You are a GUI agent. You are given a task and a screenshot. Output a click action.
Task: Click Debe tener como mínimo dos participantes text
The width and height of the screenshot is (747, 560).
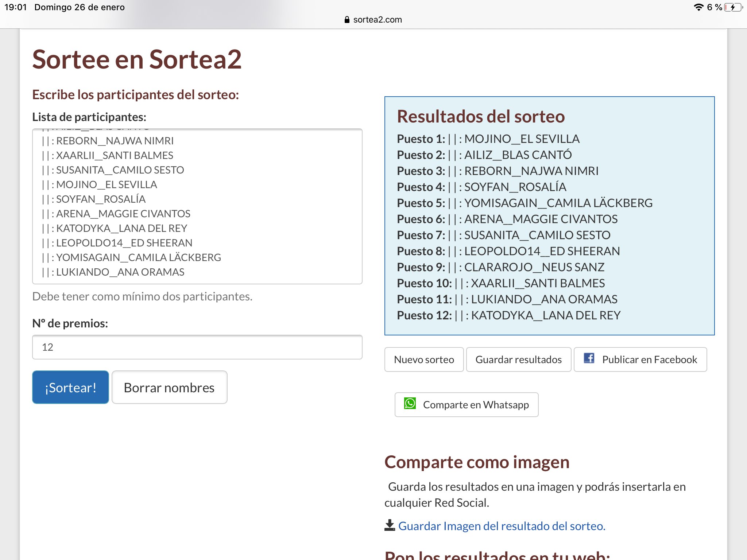point(142,296)
